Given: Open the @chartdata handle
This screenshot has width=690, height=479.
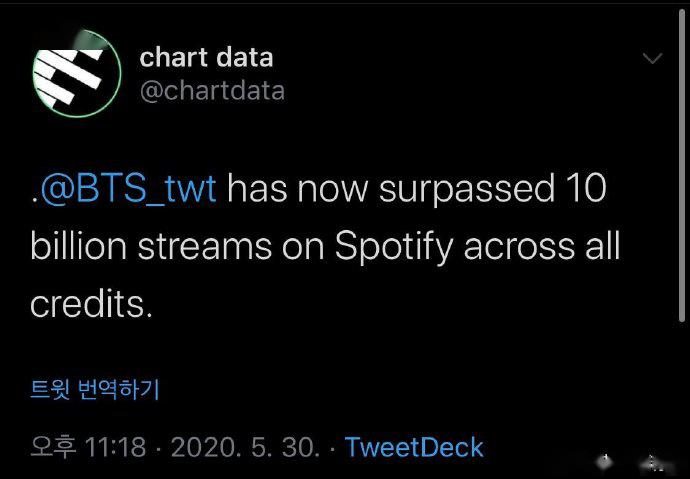Looking at the screenshot, I should pos(212,91).
